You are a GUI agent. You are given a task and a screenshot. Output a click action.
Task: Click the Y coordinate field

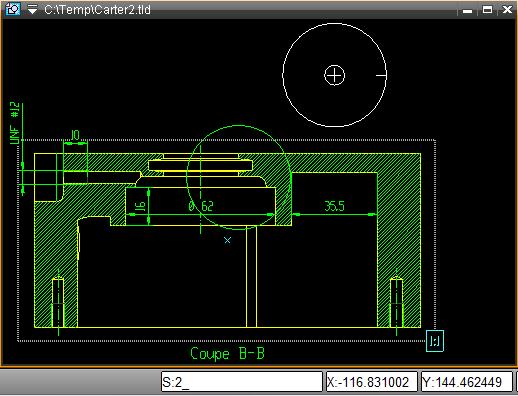click(x=466, y=382)
